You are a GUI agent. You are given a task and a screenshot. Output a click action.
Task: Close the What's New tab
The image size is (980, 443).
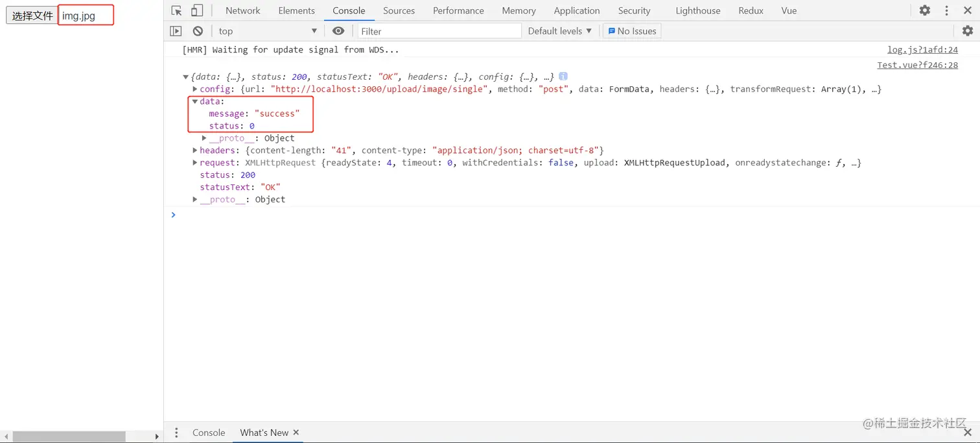(296, 433)
